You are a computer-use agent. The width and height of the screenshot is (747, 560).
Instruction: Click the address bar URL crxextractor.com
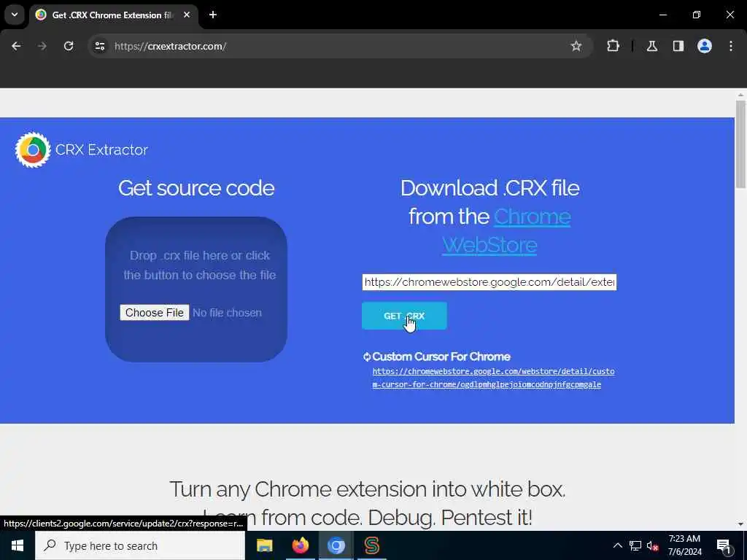[x=170, y=46]
